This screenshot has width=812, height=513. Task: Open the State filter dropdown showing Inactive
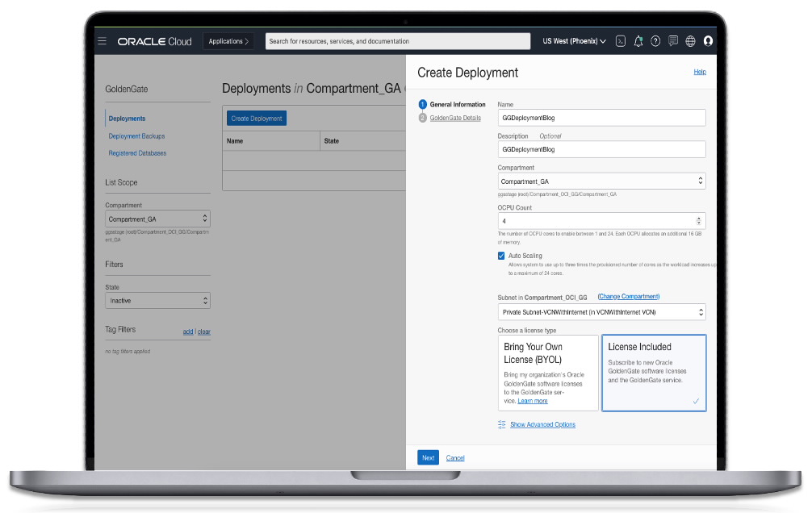(x=157, y=300)
